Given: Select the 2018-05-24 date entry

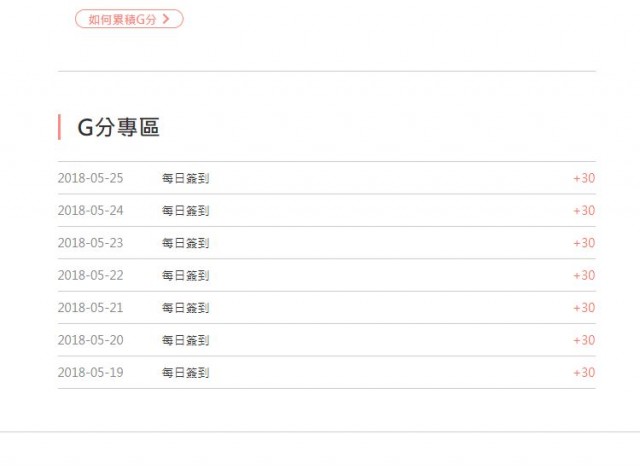Looking at the screenshot, I should pos(91,210).
